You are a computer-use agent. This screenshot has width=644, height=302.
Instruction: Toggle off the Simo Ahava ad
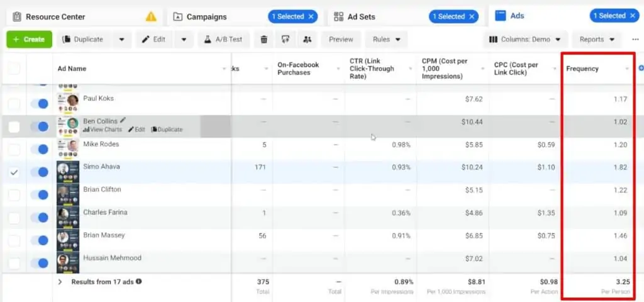click(x=39, y=172)
